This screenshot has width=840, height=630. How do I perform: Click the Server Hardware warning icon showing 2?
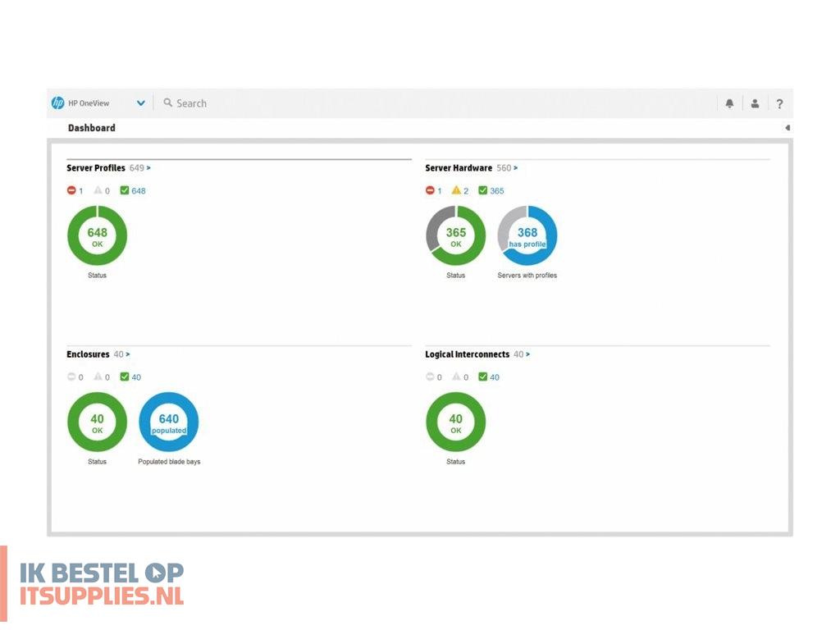pos(456,190)
